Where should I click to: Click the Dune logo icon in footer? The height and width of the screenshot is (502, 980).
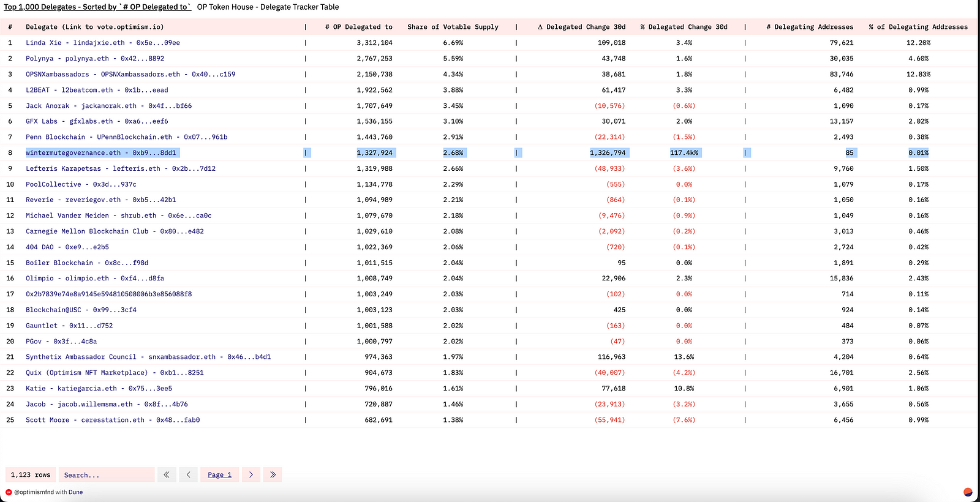point(968,492)
